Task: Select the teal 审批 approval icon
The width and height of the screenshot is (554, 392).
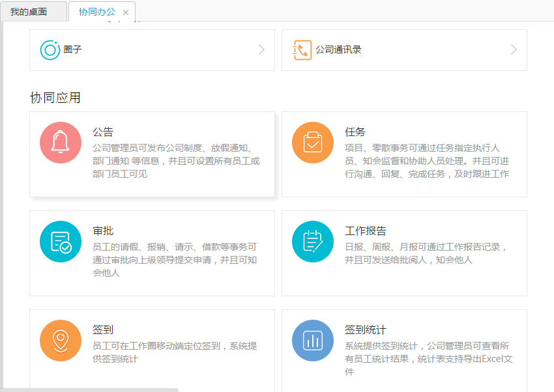Action: pyautogui.click(x=61, y=242)
